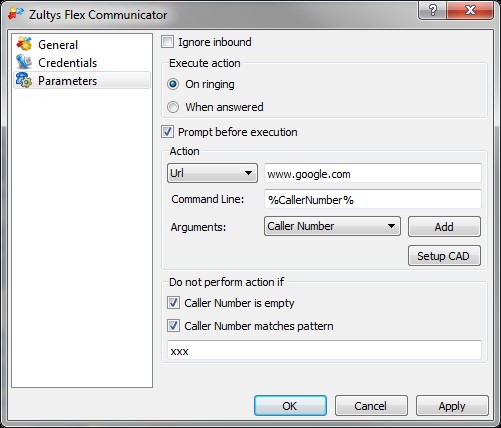Uncheck Prompt before execution
Image resolution: width=501 pixels, height=428 pixels.
click(x=167, y=132)
